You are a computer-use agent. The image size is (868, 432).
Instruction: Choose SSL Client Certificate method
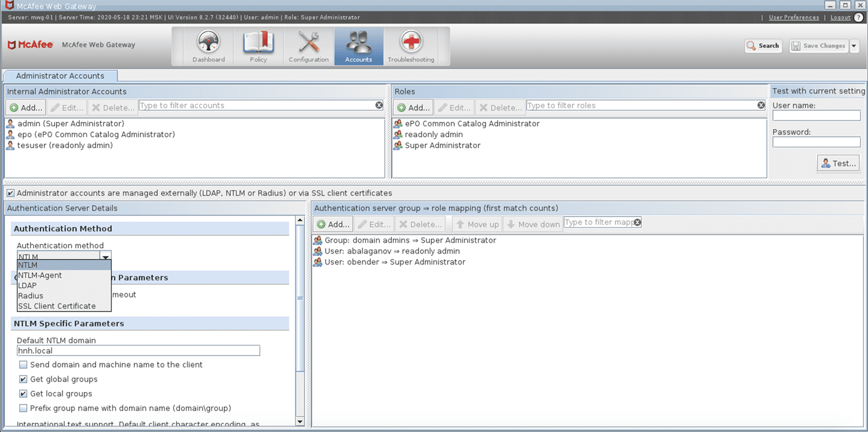[64, 306]
